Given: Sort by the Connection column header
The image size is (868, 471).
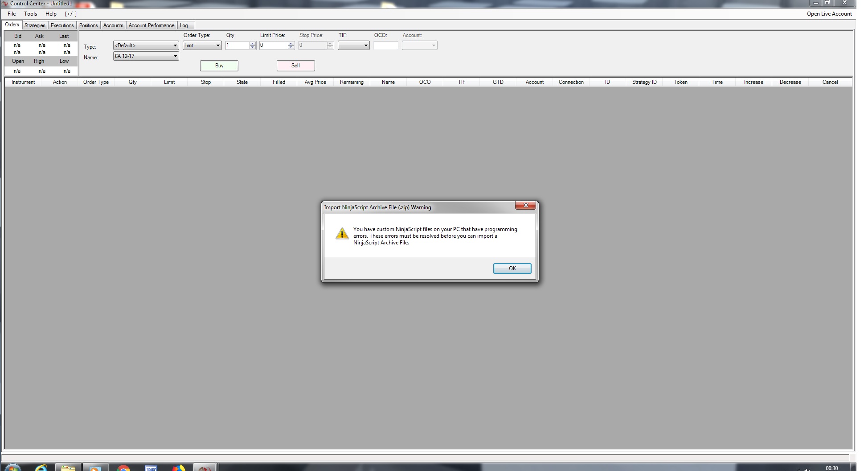Looking at the screenshot, I should 571,82.
